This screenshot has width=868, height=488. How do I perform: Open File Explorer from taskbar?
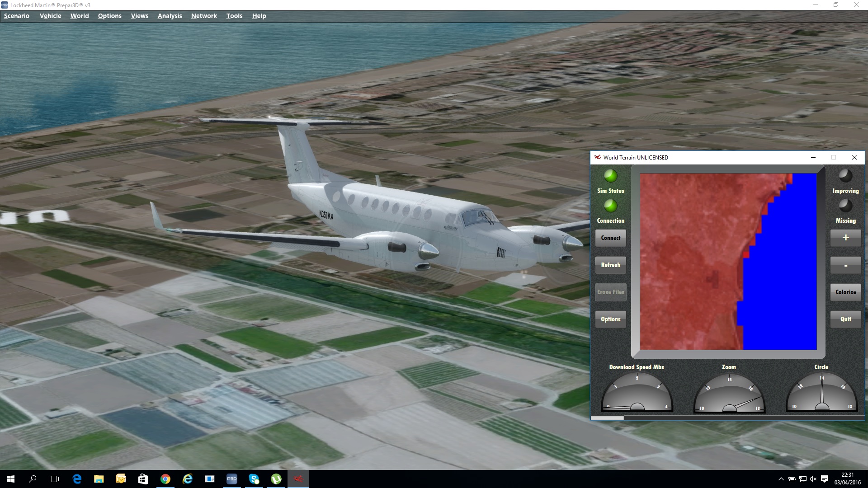(99, 479)
